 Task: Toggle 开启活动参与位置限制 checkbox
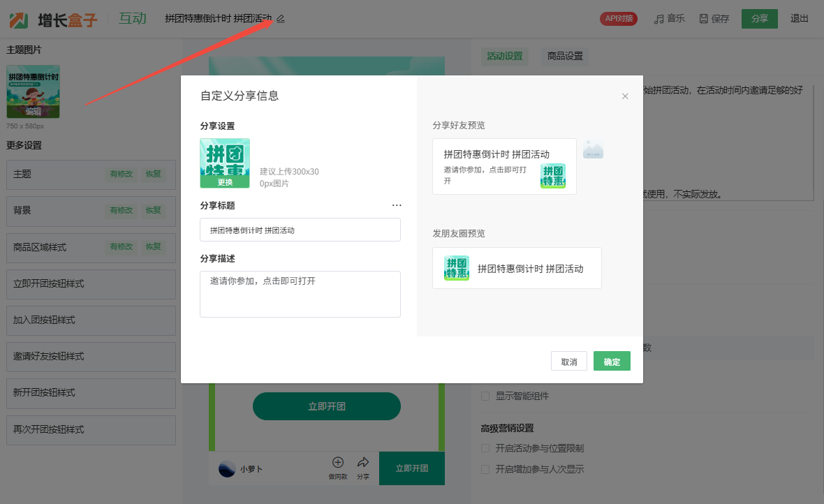point(485,448)
